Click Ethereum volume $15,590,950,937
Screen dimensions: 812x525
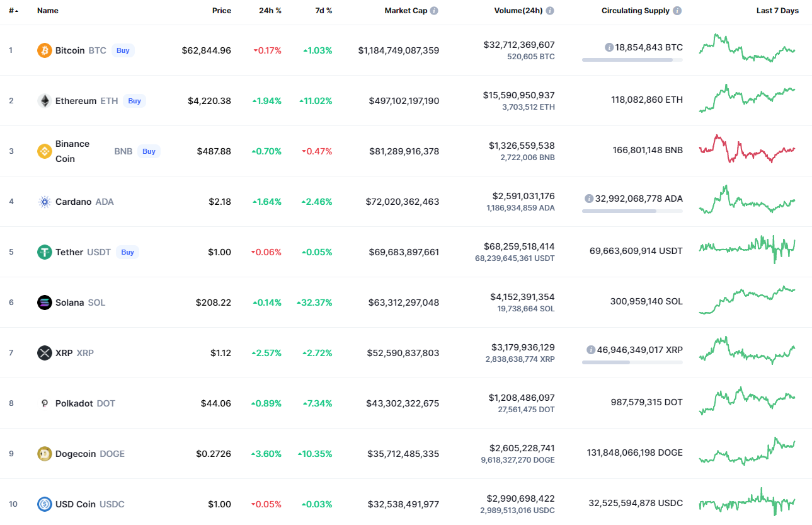coord(519,95)
